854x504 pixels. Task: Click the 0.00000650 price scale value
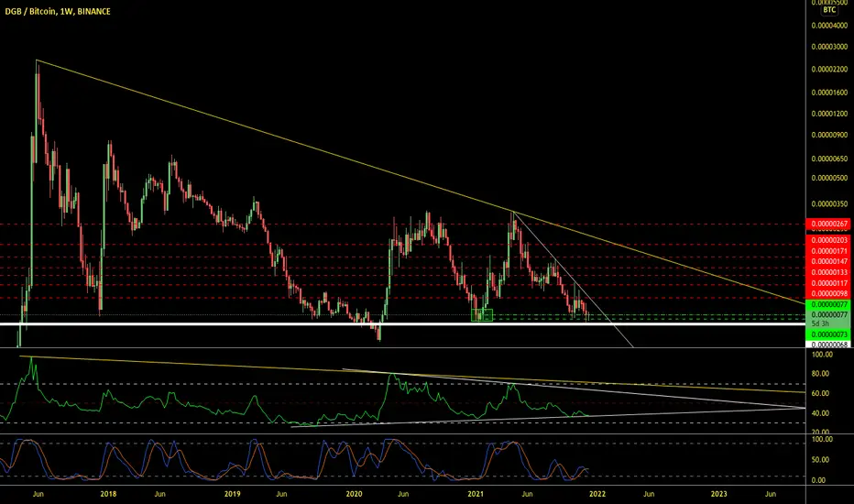(829, 159)
